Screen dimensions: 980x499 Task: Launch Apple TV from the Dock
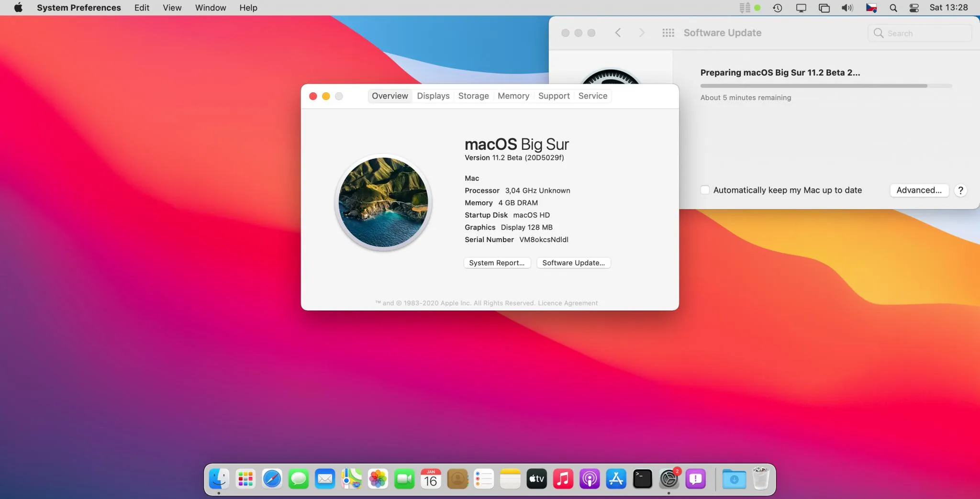[536, 478]
